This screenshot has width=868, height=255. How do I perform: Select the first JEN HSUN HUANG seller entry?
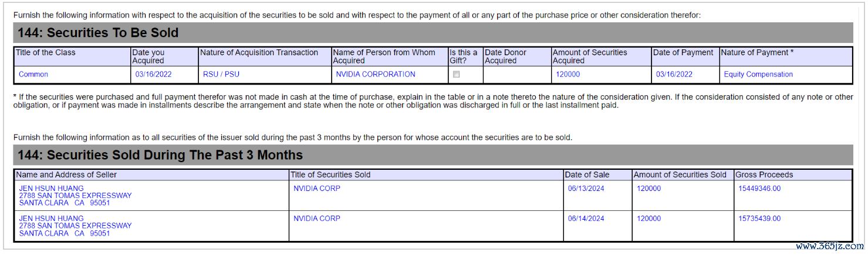click(x=75, y=196)
